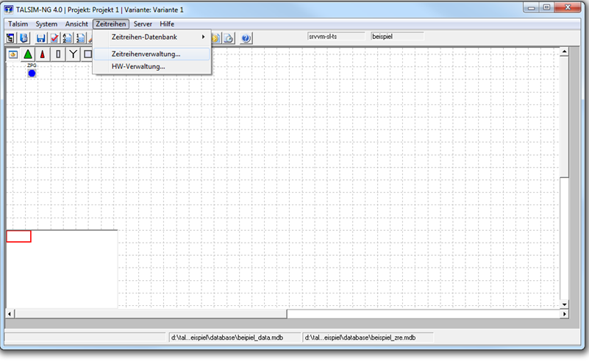
Task: Select the red narrow triangle element tool
Action: tap(43, 54)
